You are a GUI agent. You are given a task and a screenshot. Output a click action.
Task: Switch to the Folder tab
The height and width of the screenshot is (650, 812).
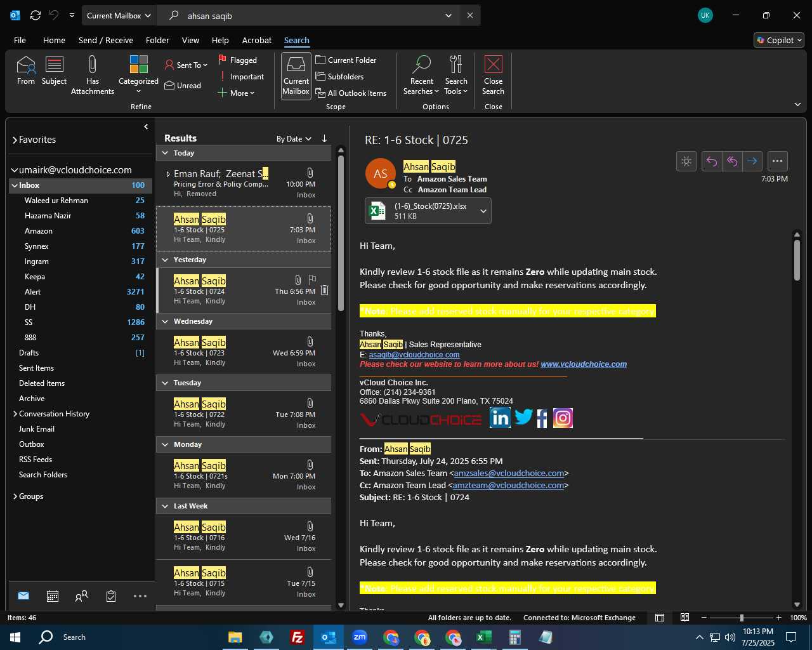click(157, 40)
